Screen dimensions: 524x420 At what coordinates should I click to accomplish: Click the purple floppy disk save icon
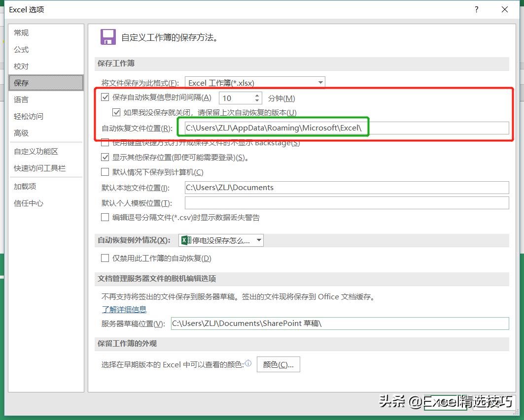pos(107,37)
